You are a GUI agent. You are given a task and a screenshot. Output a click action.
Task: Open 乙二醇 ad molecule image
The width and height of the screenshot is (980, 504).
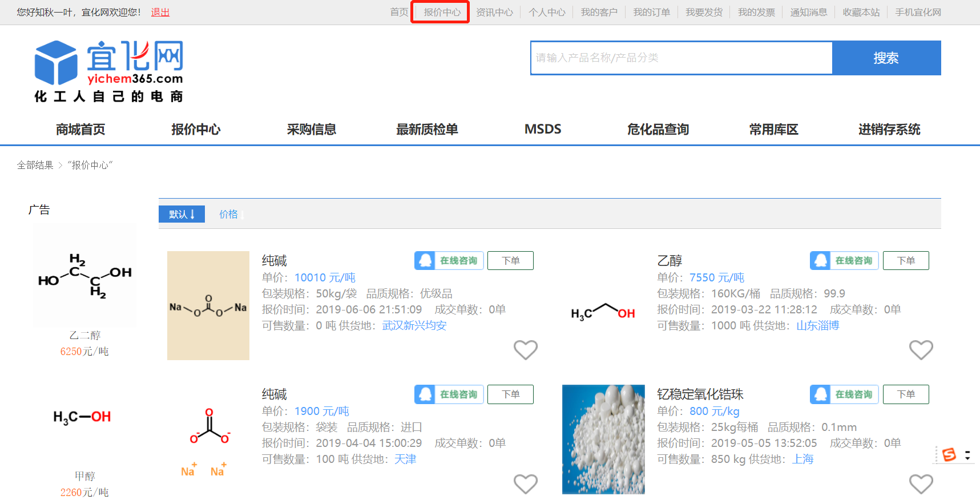(84, 275)
